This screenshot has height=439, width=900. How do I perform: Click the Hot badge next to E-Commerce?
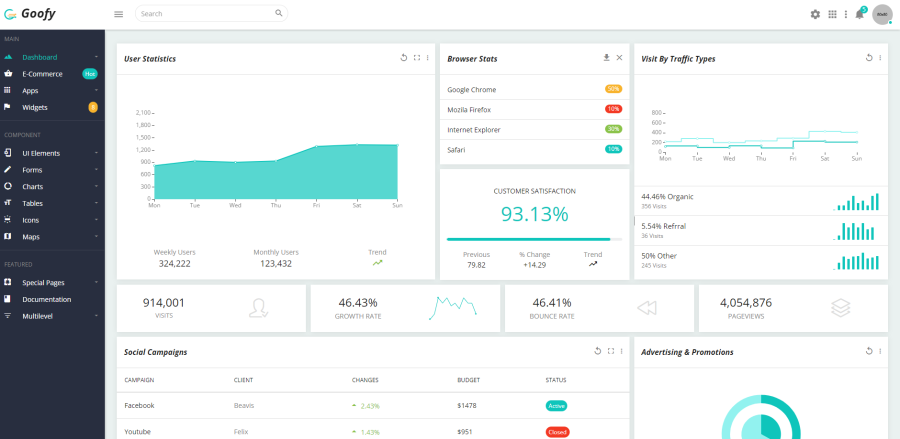coord(90,73)
